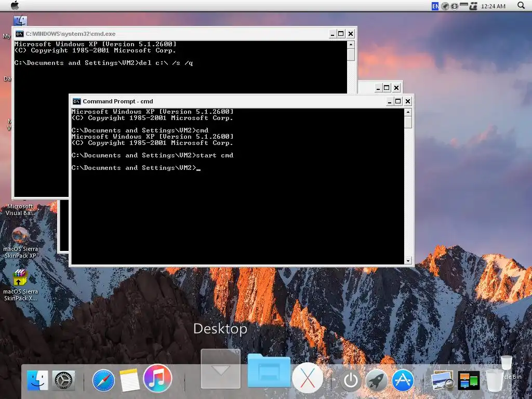Select the My Computer desktop icon at top-left
This screenshot has width=532, height=399.
pos(20,21)
